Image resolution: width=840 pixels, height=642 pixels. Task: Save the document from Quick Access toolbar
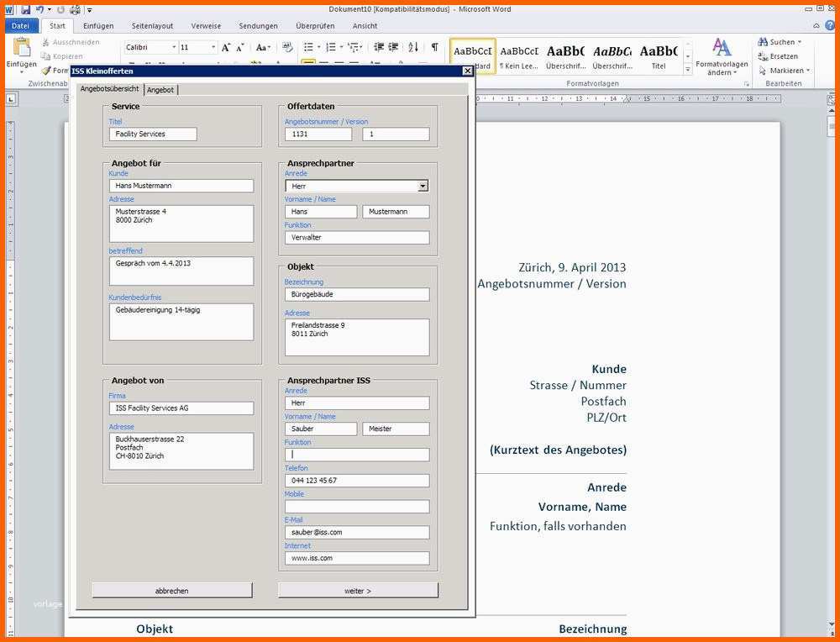coord(25,9)
